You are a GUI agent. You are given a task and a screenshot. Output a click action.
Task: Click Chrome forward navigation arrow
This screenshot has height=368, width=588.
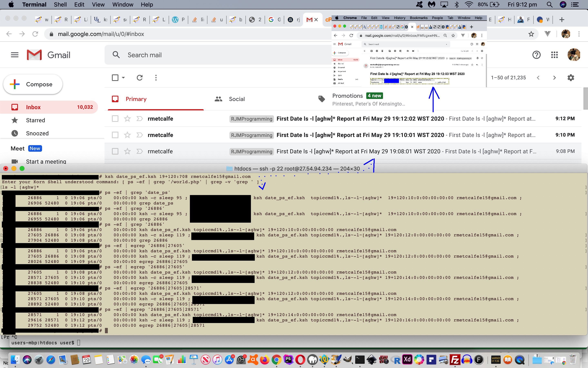pos(22,34)
